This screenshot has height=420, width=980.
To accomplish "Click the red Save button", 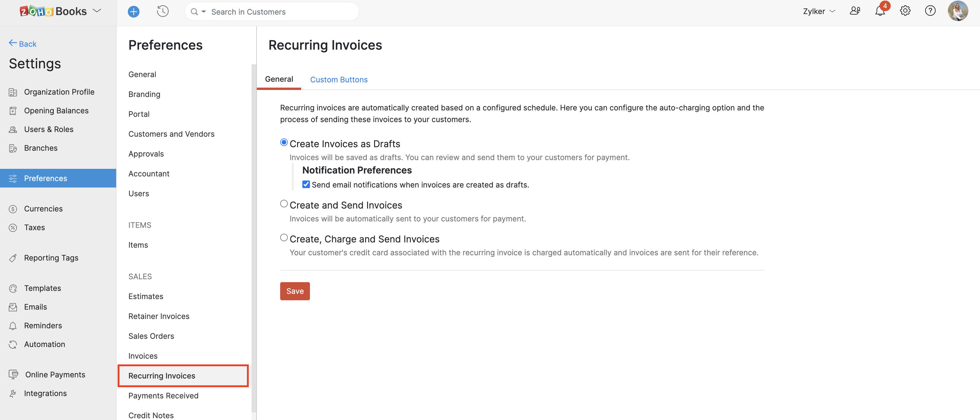I will [295, 291].
